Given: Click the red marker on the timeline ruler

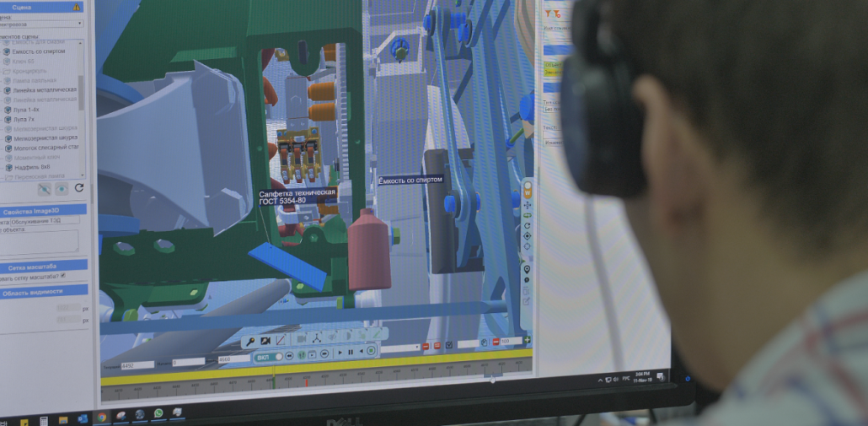Looking at the screenshot, I should click(x=305, y=382).
